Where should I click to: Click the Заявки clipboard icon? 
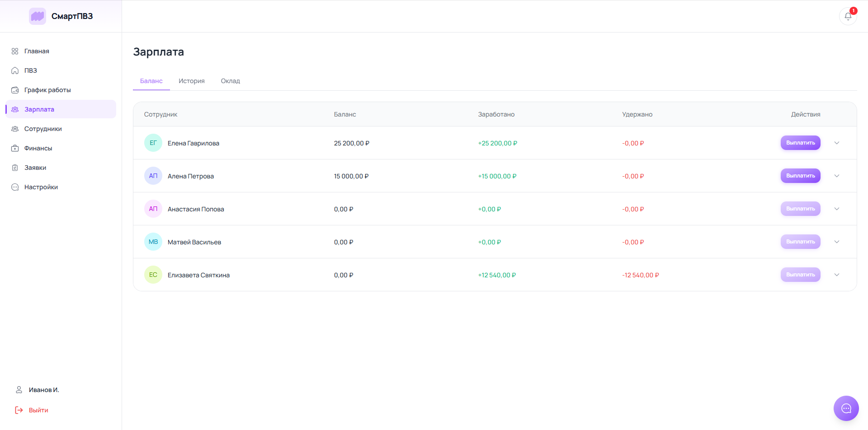click(15, 168)
